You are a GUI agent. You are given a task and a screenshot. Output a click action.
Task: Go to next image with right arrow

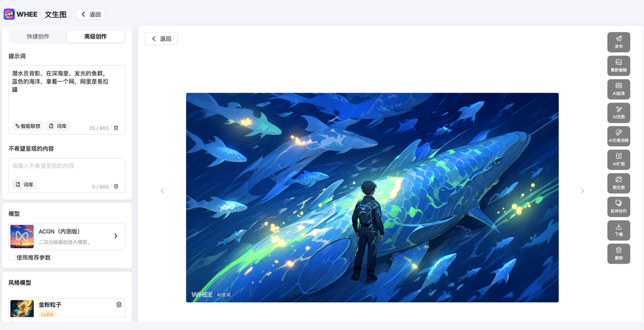click(582, 191)
